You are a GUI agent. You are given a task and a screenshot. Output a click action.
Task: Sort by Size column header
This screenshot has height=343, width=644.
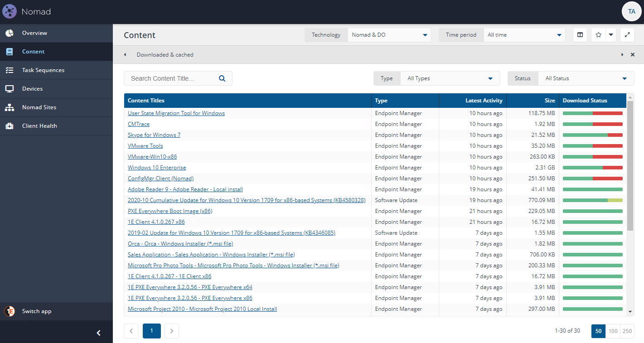(533, 101)
